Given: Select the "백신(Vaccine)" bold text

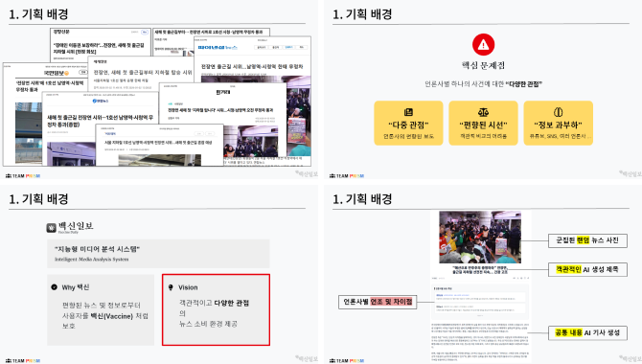Looking at the screenshot, I should tap(112, 316).
